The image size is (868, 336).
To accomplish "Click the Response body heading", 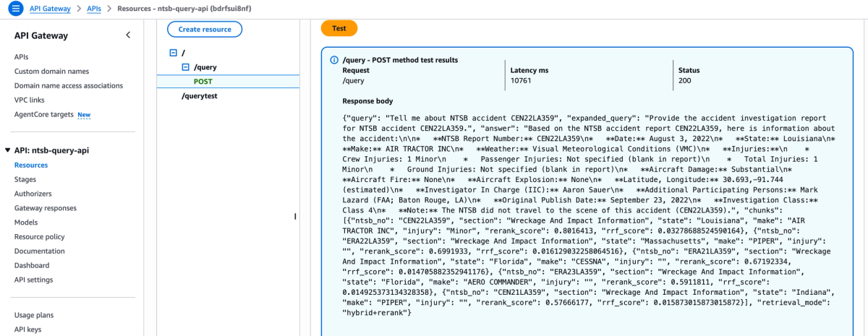I will tap(367, 101).
